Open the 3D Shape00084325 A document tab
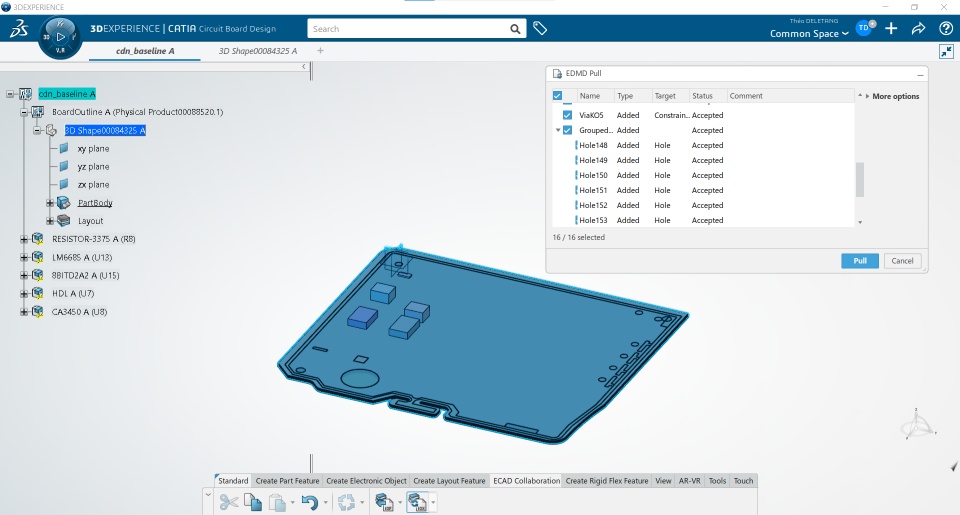960x515 pixels. click(x=258, y=51)
